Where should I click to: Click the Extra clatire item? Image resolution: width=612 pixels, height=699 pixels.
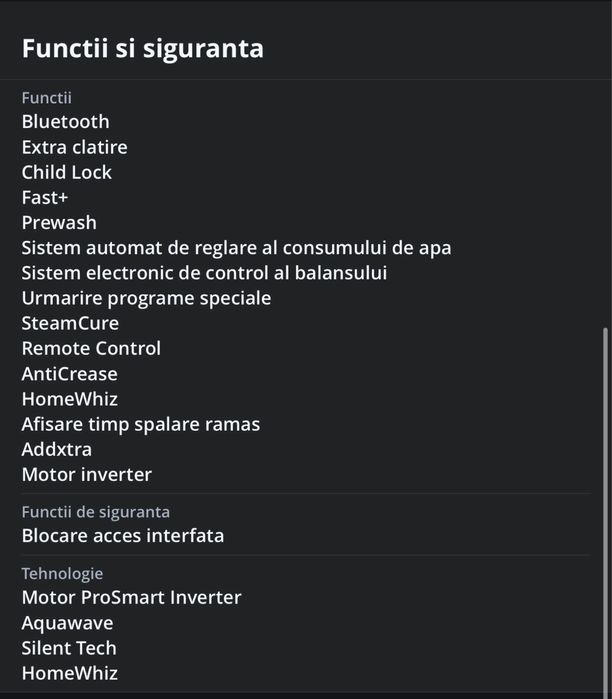coord(74,147)
